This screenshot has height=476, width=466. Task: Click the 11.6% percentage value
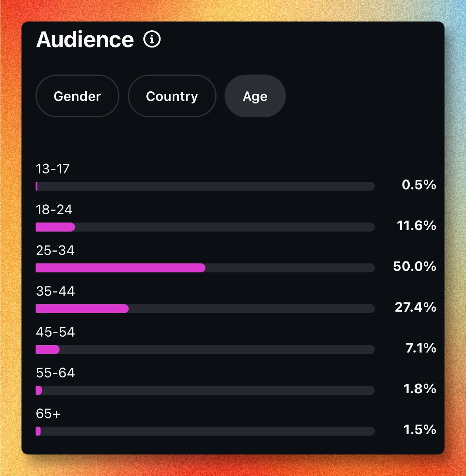click(x=416, y=225)
